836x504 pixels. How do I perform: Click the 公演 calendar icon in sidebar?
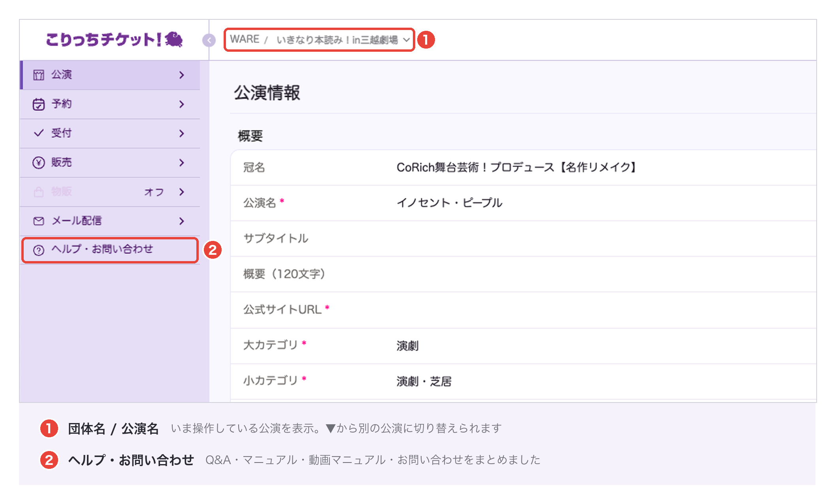click(x=38, y=75)
